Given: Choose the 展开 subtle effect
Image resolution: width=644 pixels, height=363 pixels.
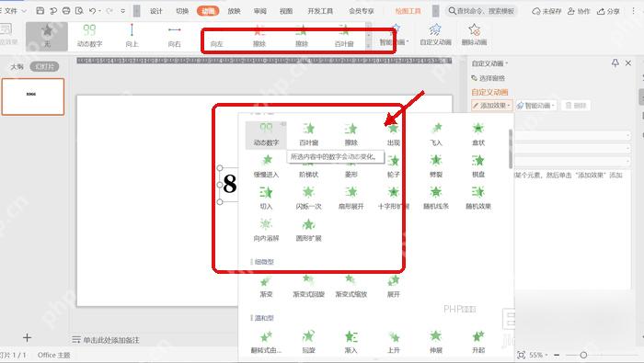Looking at the screenshot, I should point(393,287).
